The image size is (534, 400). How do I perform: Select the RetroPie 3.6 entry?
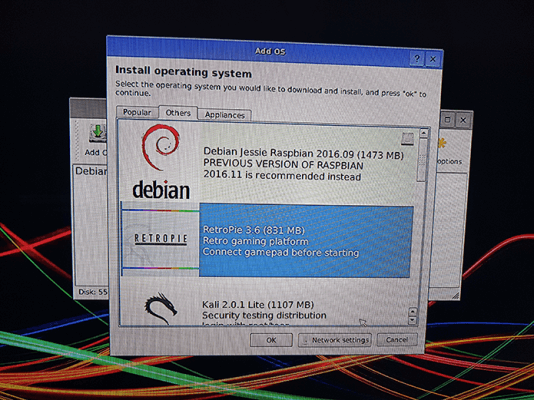[267, 240]
